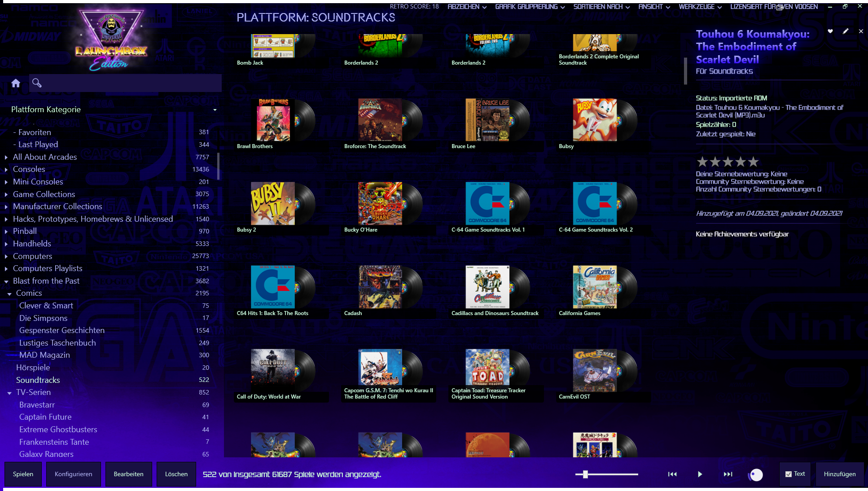Click the sidebar vertical scrollbar
This screenshot has height=491, width=868.
[x=219, y=166]
